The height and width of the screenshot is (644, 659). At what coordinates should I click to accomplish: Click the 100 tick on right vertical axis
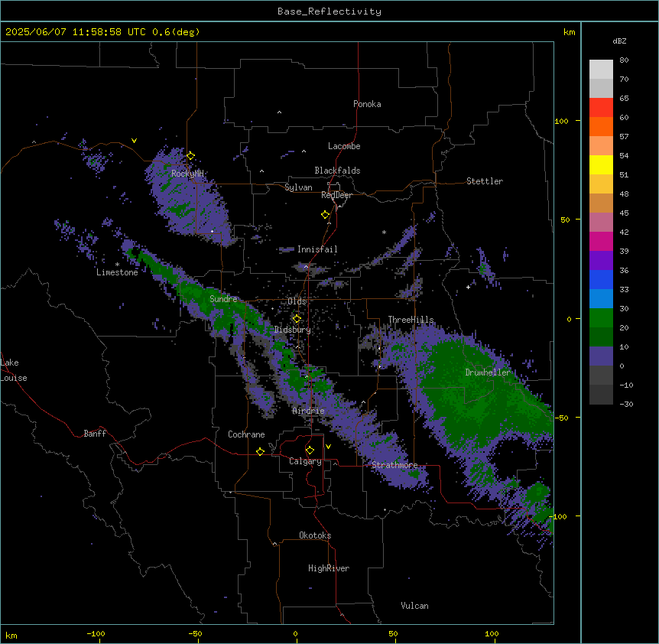point(561,121)
